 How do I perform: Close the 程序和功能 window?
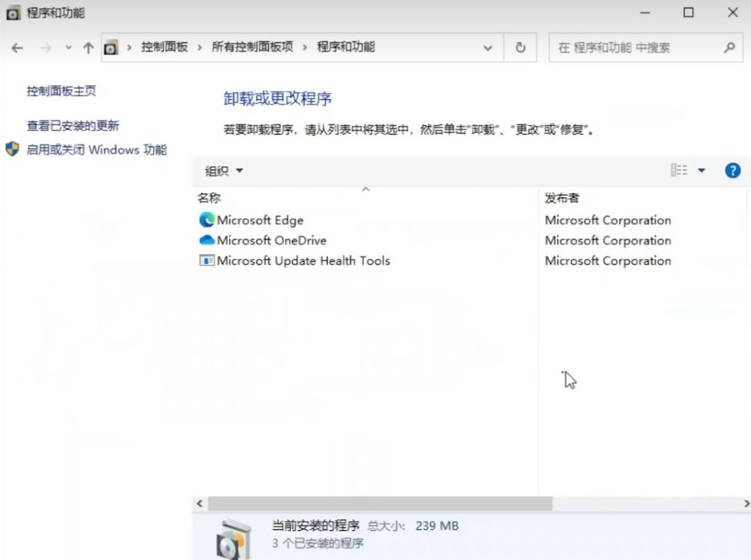tap(733, 13)
